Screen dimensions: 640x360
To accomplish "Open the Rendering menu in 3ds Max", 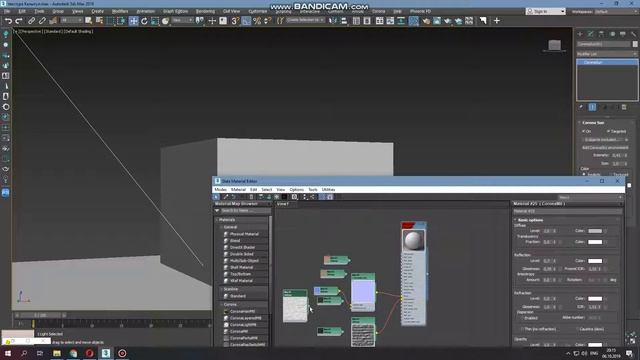I will pyautogui.click(x=205, y=11).
